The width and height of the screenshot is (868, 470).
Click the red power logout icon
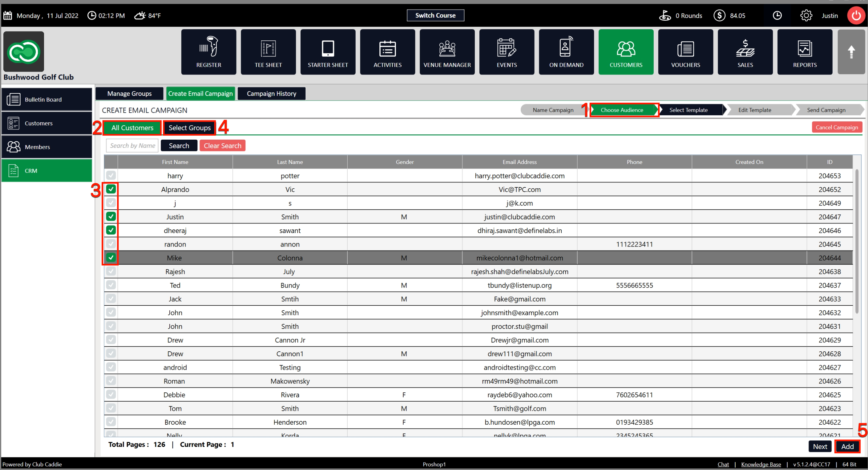(x=856, y=15)
